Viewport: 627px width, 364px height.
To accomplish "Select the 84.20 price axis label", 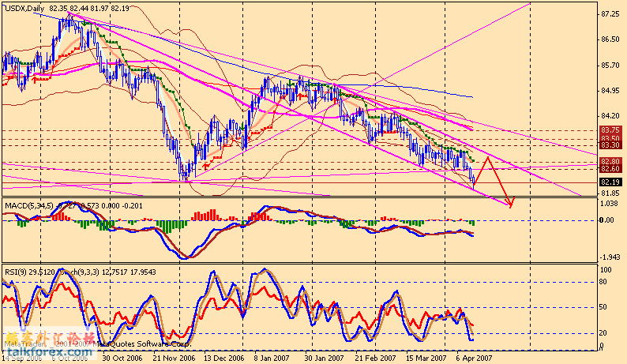I will (x=610, y=116).
